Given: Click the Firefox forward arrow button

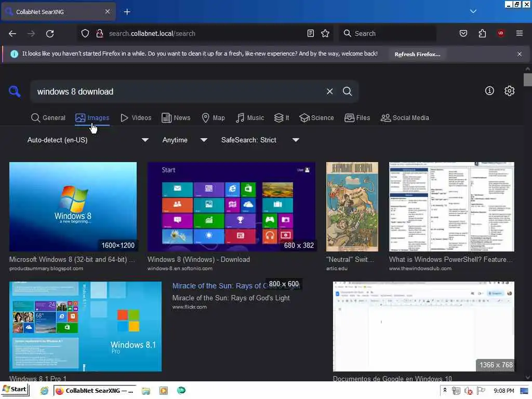Looking at the screenshot, I should (31, 33).
